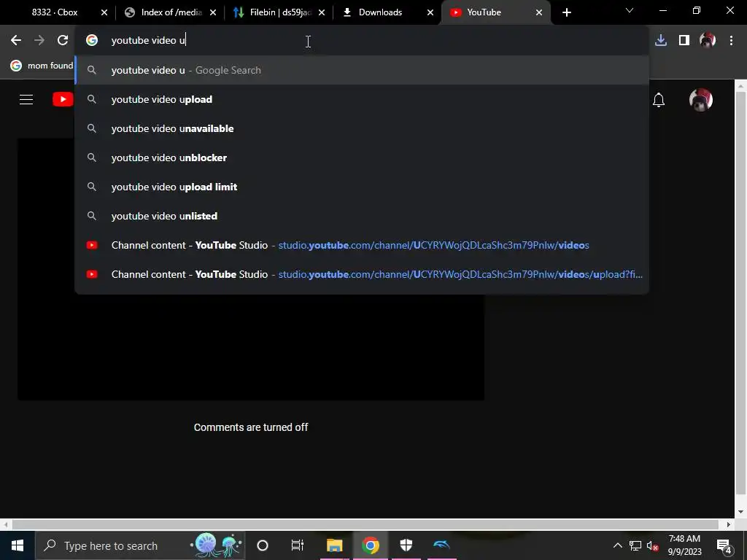The height and width of the screenshot is (560, 747).
Task: Click the YouTube logo
Action: point(63,99)
